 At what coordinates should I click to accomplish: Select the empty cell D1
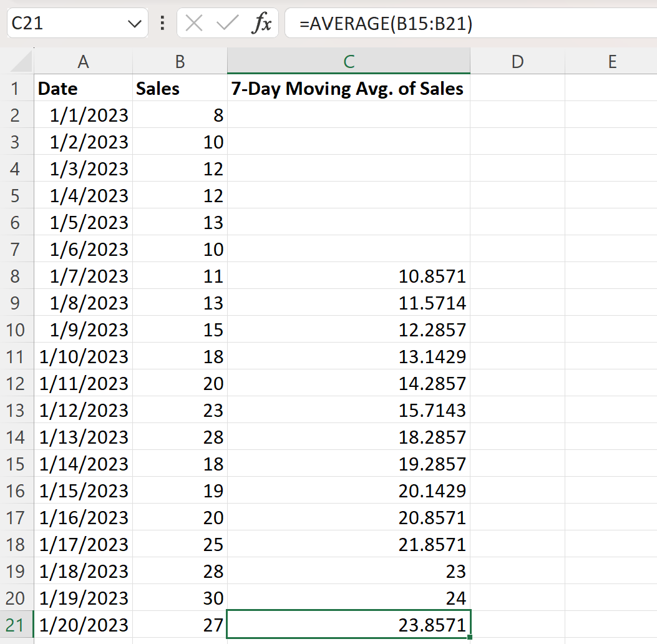517,88
